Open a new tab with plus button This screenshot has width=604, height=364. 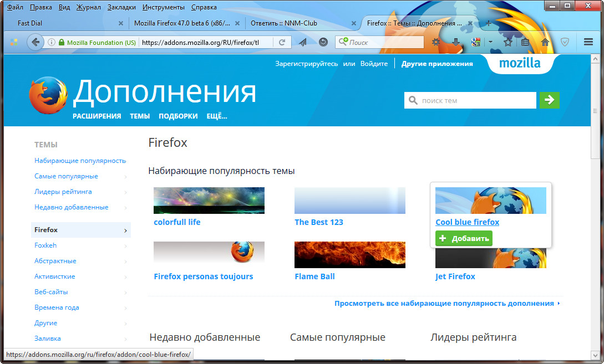[488, 23]
